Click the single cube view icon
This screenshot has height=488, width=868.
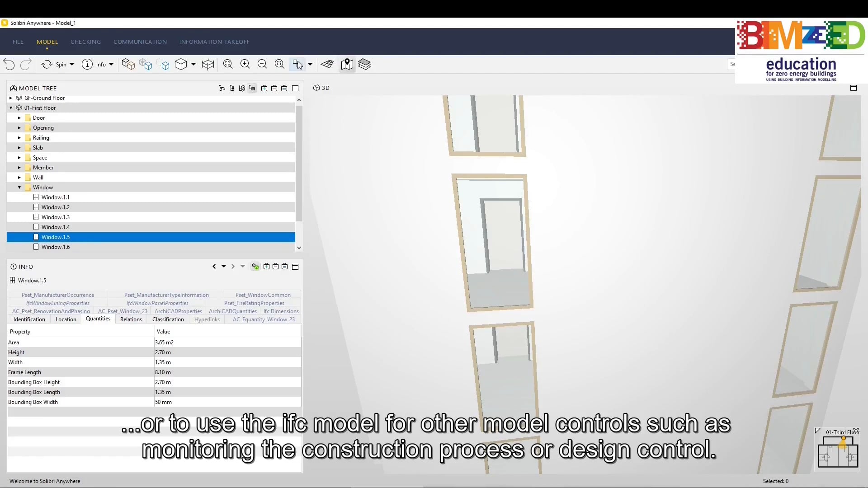pos(181,64)
